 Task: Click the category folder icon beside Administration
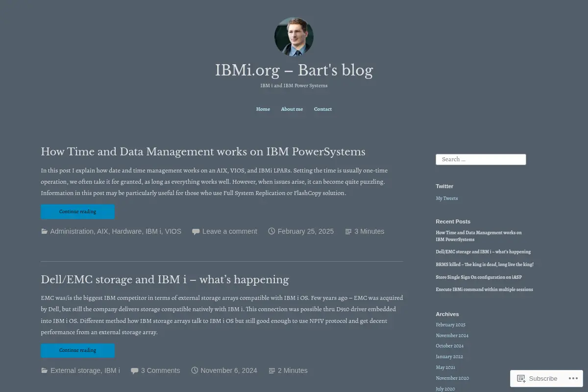(x=44, y=231)
